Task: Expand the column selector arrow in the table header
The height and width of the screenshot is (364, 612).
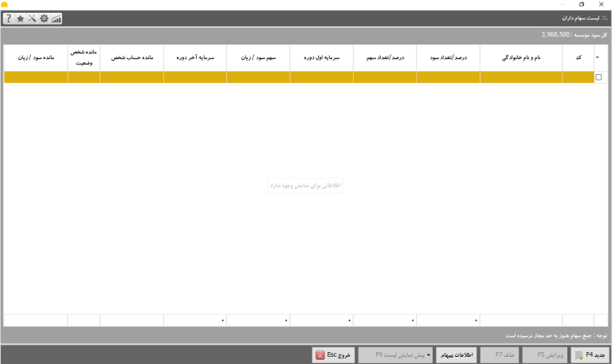Action: pyautogui.click(x=598, y=57)
